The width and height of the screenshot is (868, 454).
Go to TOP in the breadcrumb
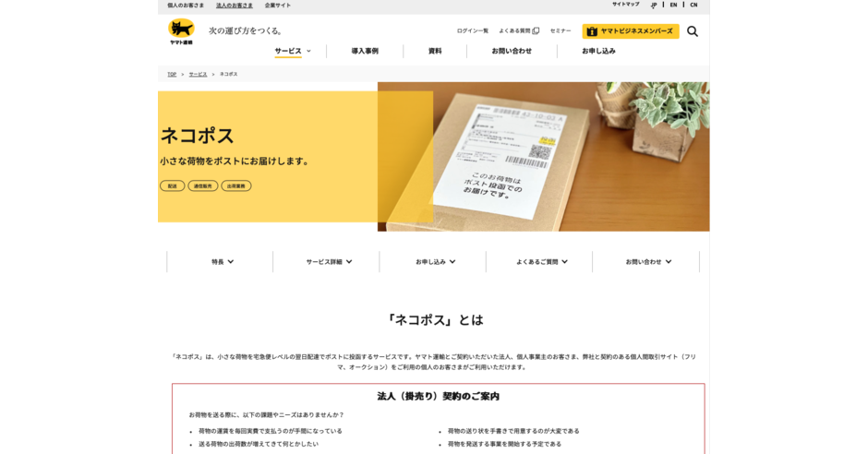pyautogui.click(x=172, y=74)
